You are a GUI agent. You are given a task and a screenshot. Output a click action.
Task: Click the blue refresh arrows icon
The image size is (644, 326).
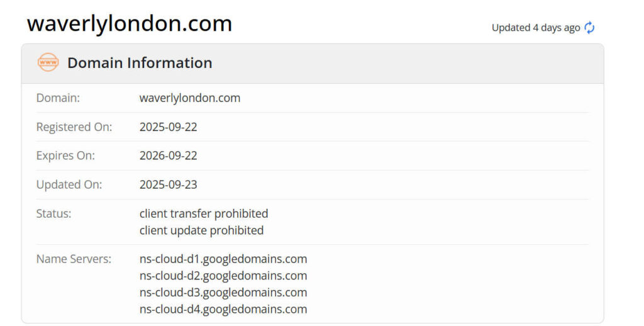(x=589, y=28)
